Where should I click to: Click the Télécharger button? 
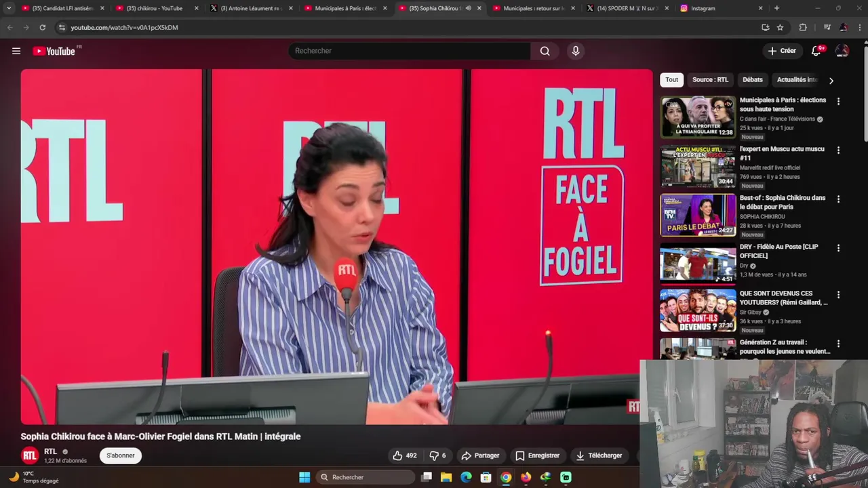point(599,455)
